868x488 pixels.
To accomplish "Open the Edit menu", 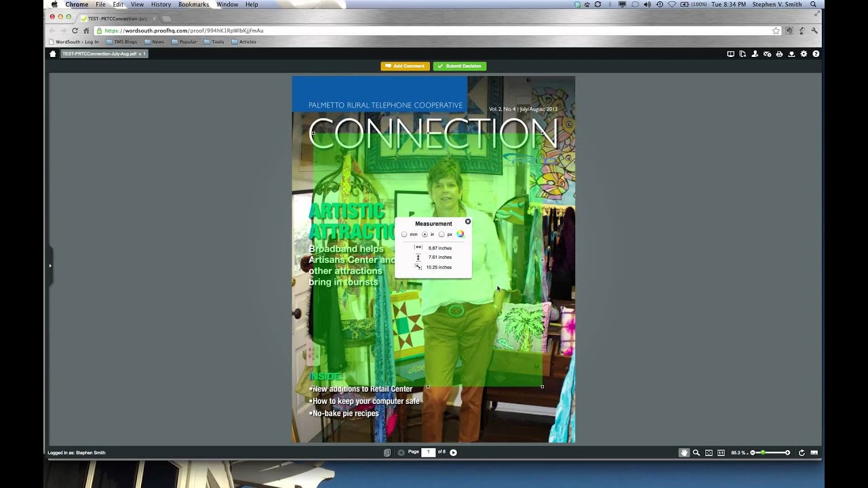I will (118, 5).
